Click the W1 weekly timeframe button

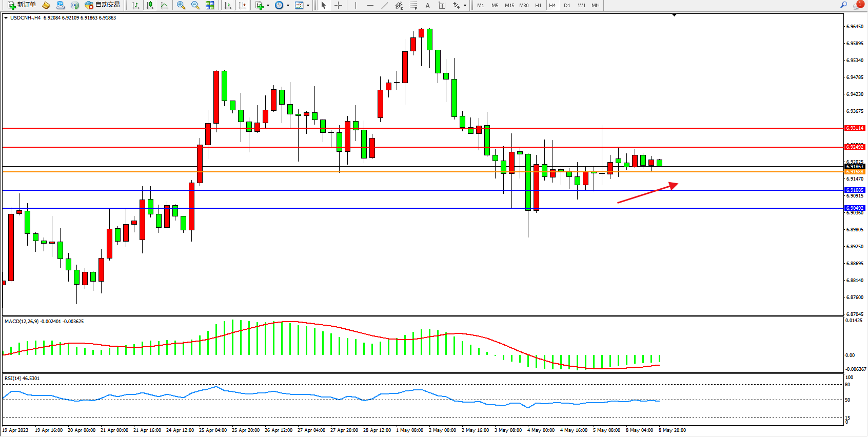click(x=581, y=5)
